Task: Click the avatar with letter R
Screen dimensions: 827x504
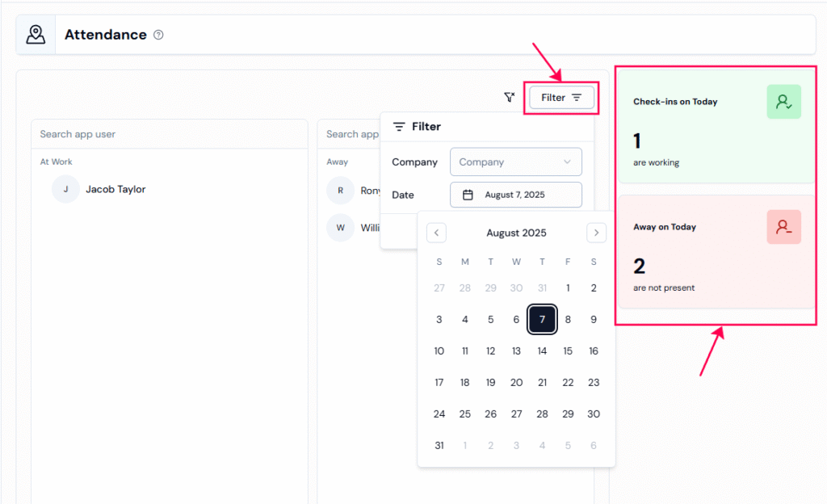Action: 340,191
